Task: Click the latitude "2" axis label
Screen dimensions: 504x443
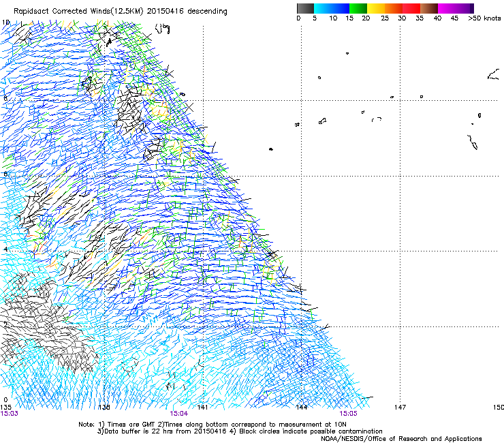Action: click(5, 324)
